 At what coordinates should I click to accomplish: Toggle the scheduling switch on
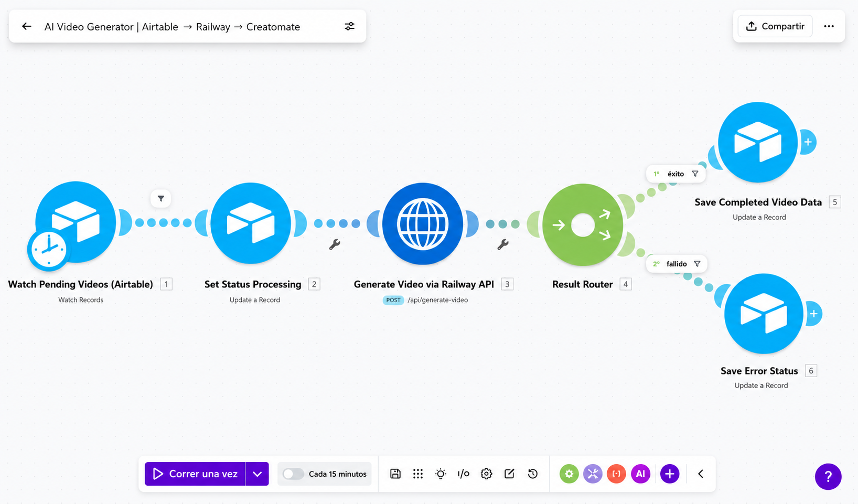pos(293,474)
